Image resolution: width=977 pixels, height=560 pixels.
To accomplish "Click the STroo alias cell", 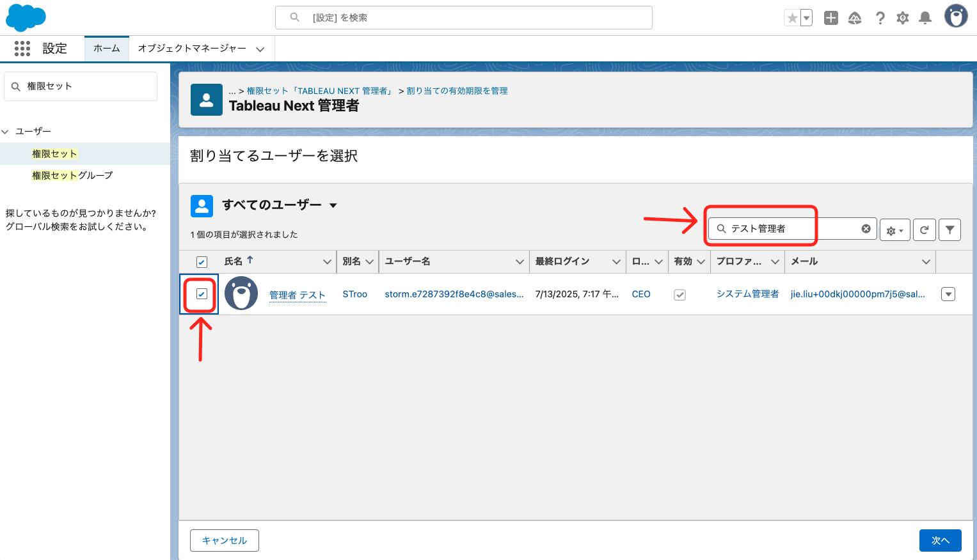I will [x=355, y=294].
